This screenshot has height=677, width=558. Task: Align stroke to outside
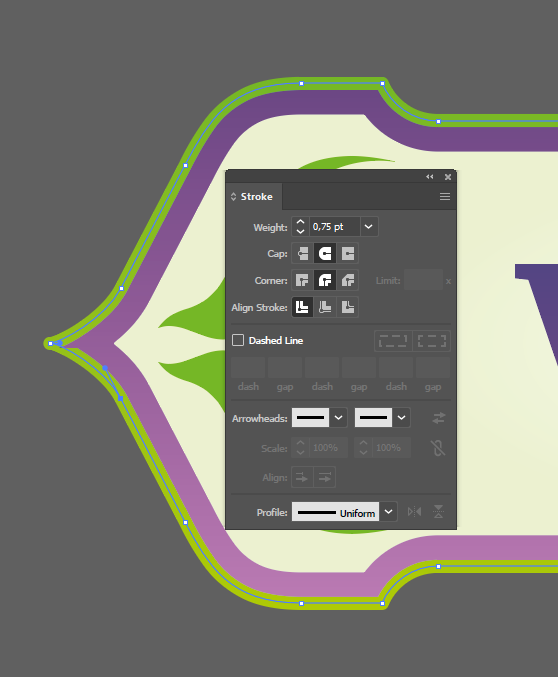tap(348, 307)
